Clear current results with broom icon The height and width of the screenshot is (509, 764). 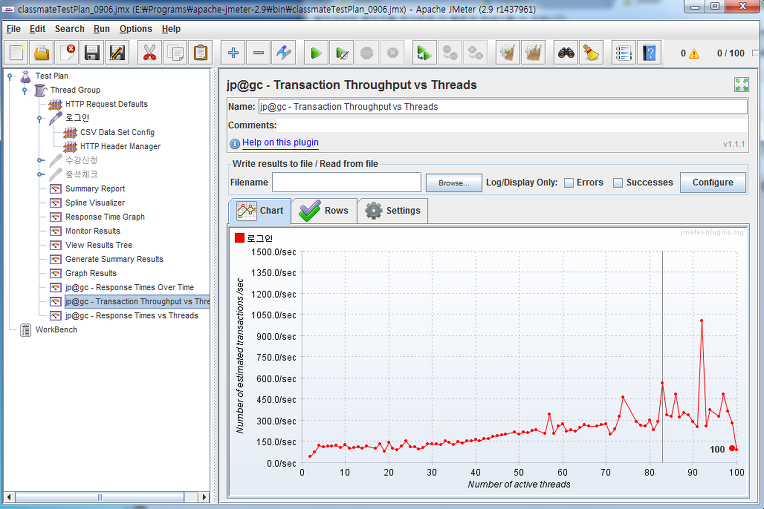coord(508,53)
